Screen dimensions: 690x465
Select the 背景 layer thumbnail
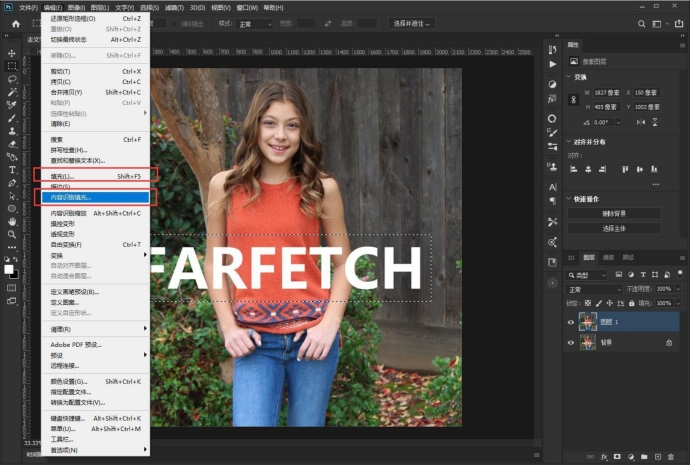(587, 342)
